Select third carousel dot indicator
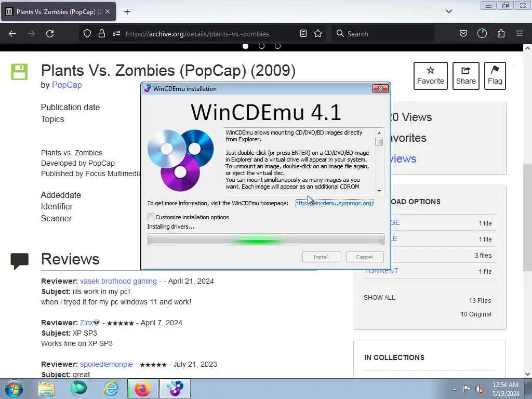The width and height of the screenshot is (532, 399). [277, 46]
